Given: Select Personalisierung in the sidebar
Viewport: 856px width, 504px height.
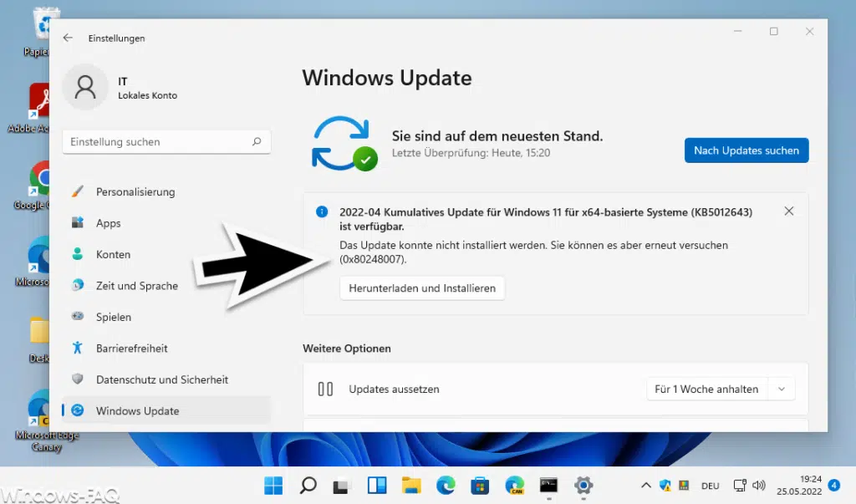Looking at the screenshot, I should coord(135,191).
